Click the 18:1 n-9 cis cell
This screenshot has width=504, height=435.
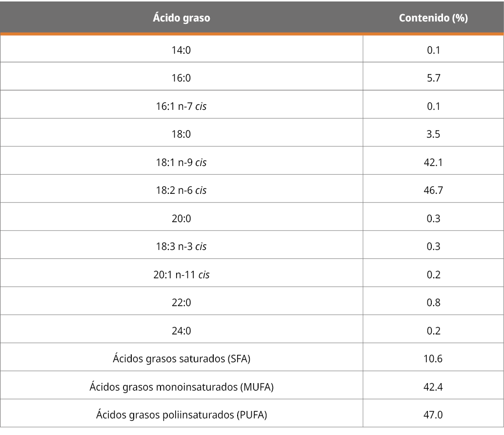tap(181, 162)
